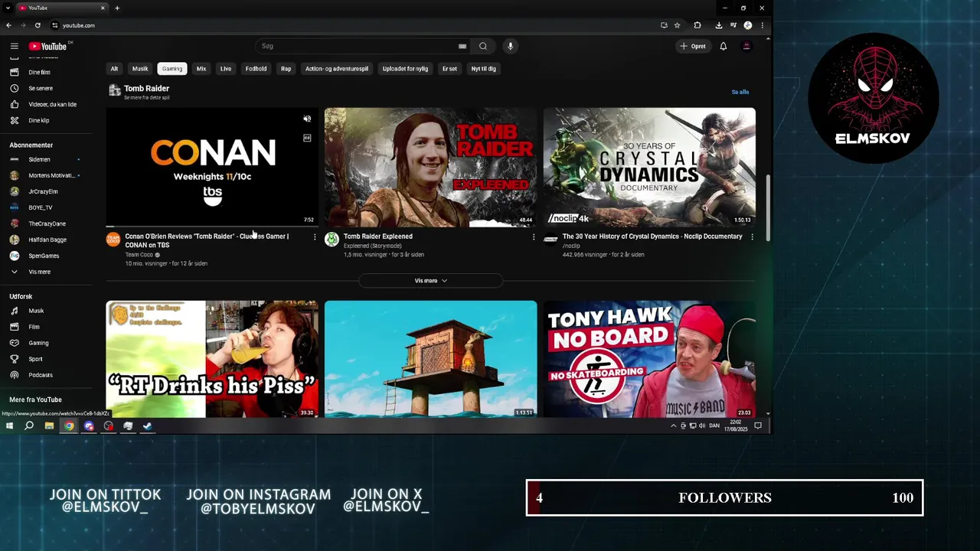This screenshot has height=551, width=980.
Task: Go back in the browser
Action: [8, 25]
